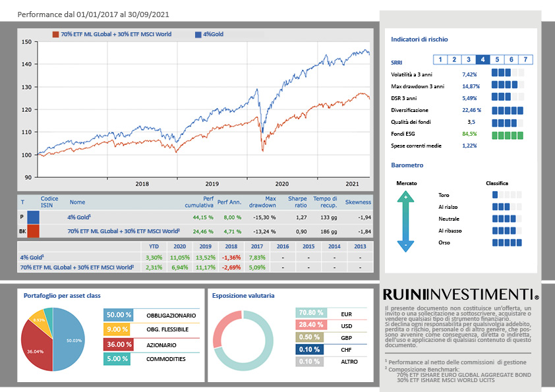The image size is (555, 392).
Task: Click the Performance date range title
Action: click(93, 14)
